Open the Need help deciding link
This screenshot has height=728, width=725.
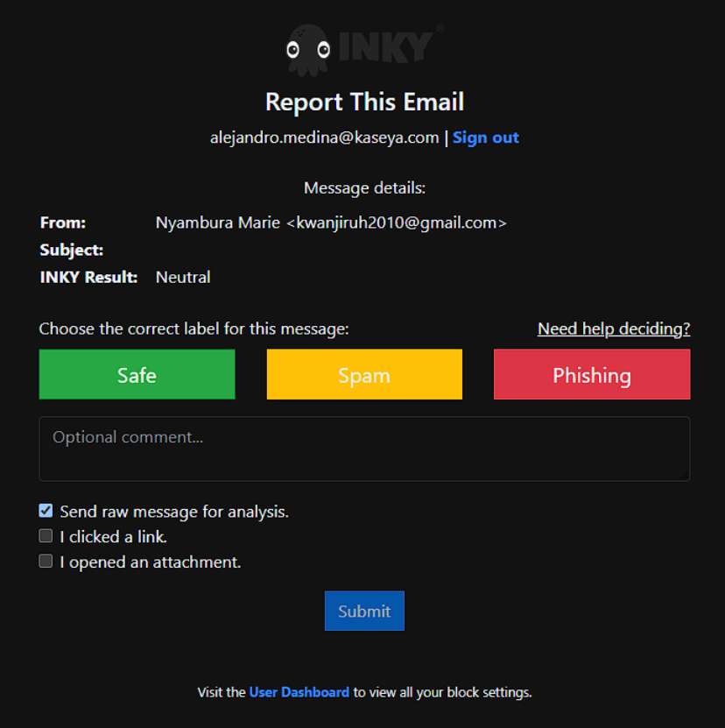tap(614, 329)
